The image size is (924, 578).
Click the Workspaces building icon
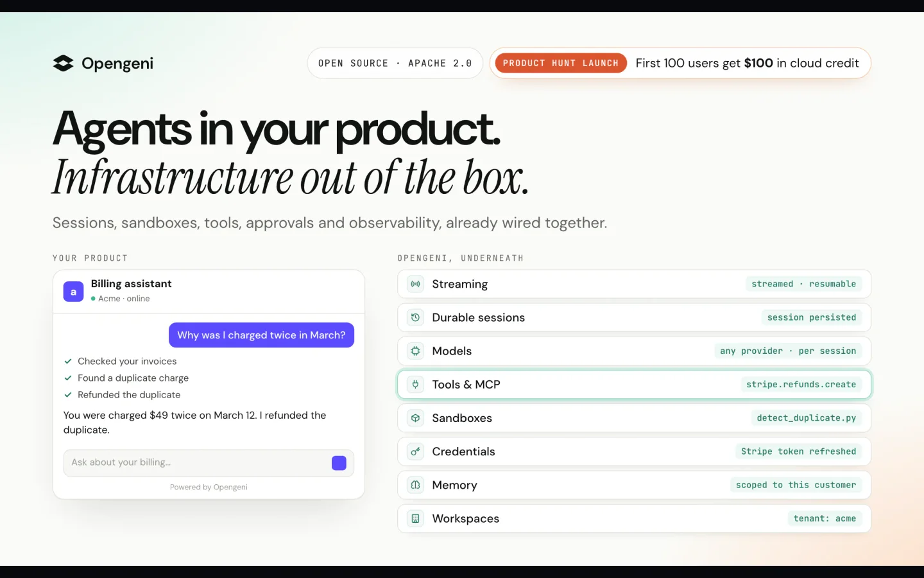pyautogui.click(x=415, y=518)
